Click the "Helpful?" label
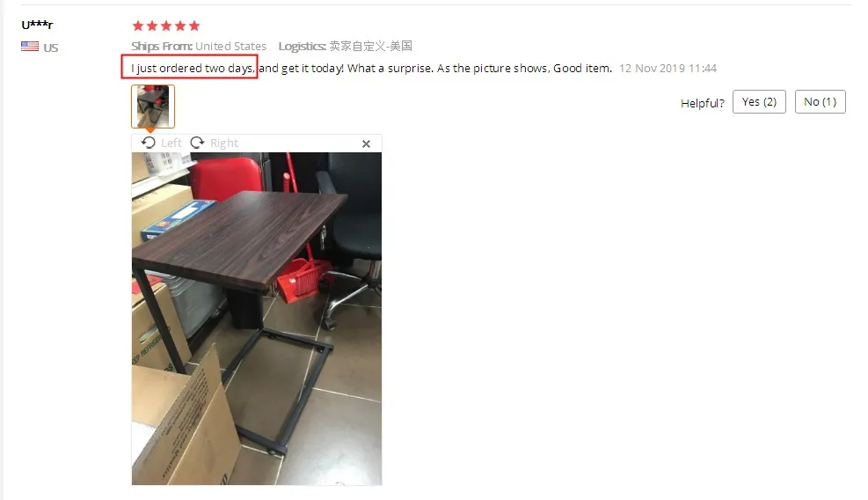 pyautogui.click(x=703, y=103)
